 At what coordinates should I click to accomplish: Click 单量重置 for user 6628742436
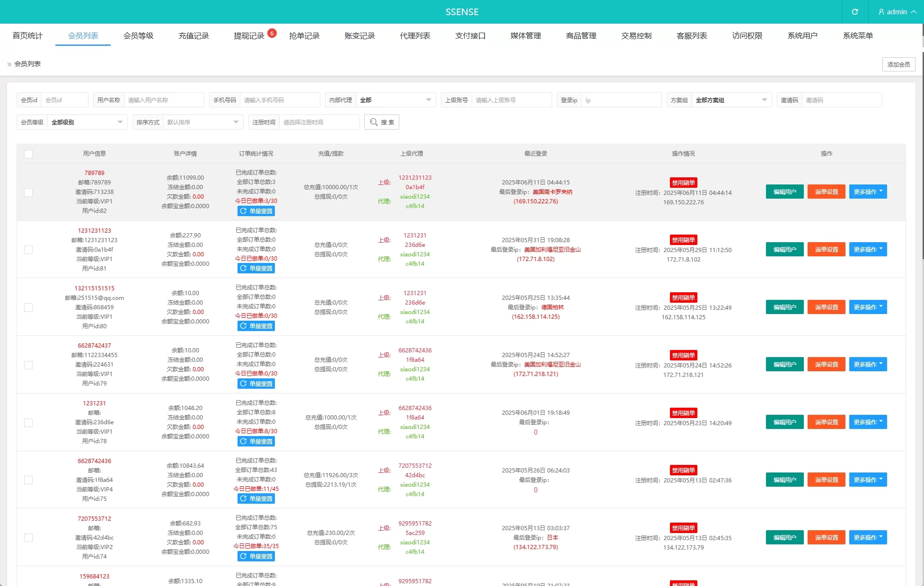tap(256, 499)
